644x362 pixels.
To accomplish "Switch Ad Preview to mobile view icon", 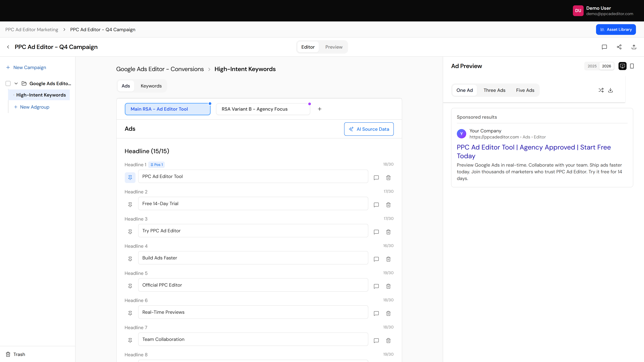I will click(x=632, y=66).
